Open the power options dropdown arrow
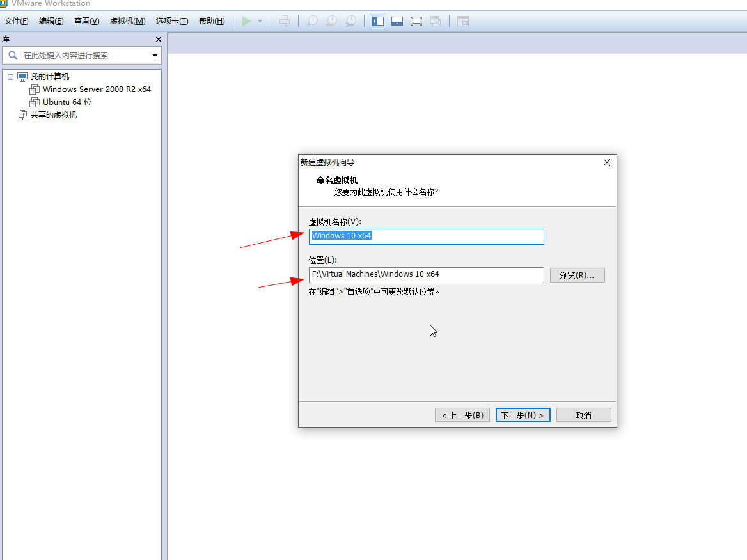The height and width of the screenshot is (560, 747). point(260,21)
